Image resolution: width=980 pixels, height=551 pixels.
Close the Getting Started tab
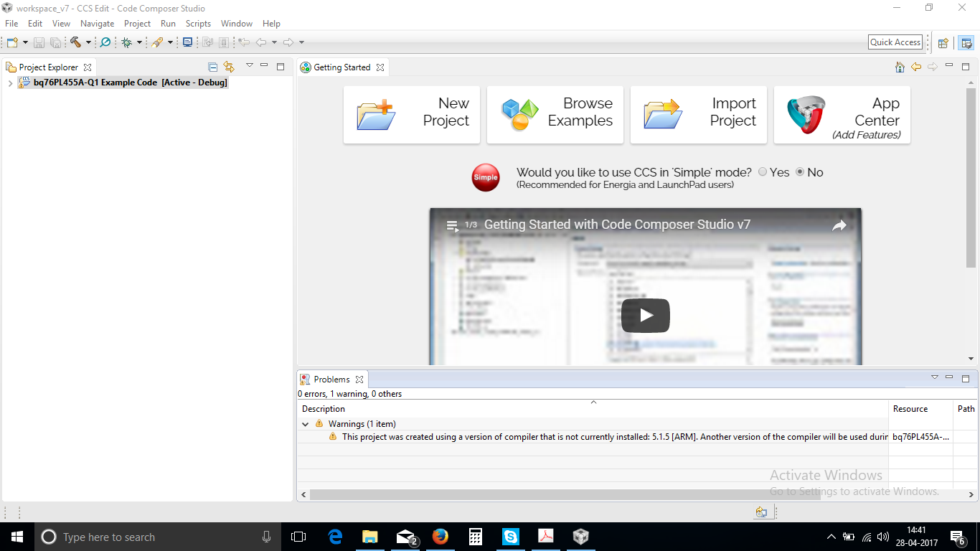point(380,67)
